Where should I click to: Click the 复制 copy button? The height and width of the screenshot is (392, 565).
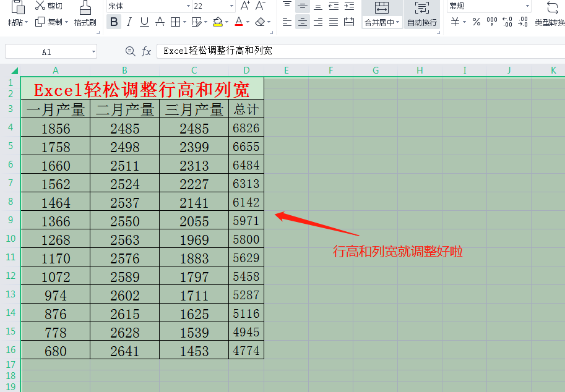[50, 22]
